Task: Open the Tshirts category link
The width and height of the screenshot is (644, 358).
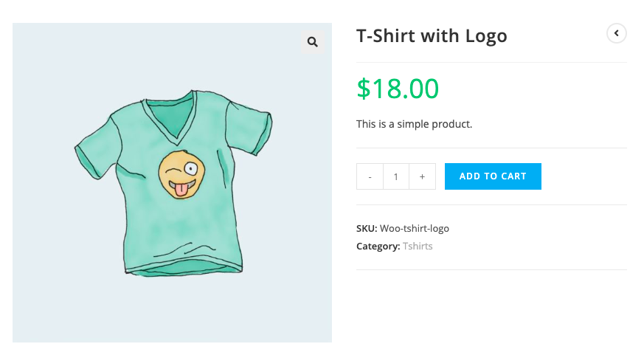Action: pos(418,246)
